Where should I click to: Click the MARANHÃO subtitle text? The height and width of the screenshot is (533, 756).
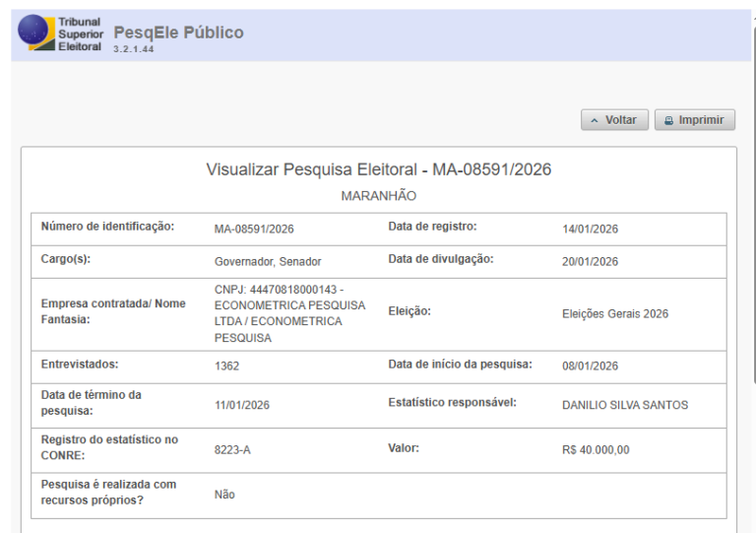point(378,196)
